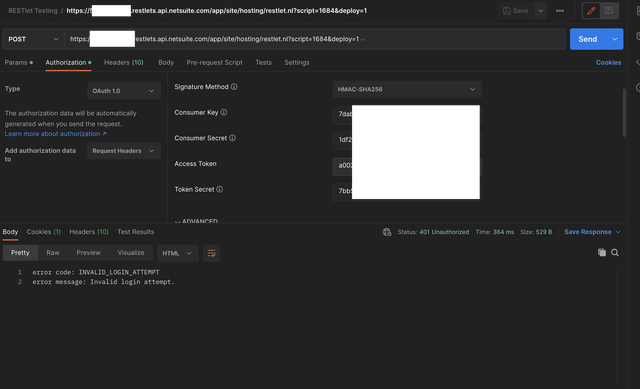This screenshot has height=389, width=640.
Task: Open the three-dots more options menu
Action: click(560, 11)
